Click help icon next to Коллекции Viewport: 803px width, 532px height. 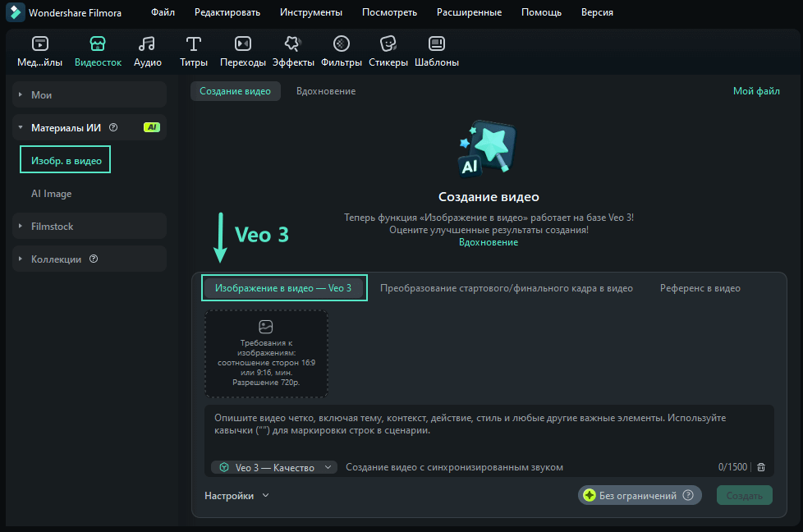click(x=94, y=259)
